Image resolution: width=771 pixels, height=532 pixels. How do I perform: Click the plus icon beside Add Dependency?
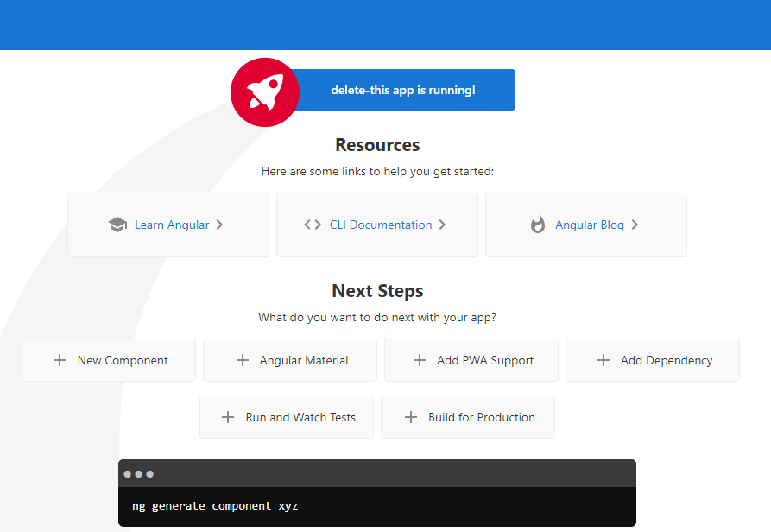[x=604, y=360]
